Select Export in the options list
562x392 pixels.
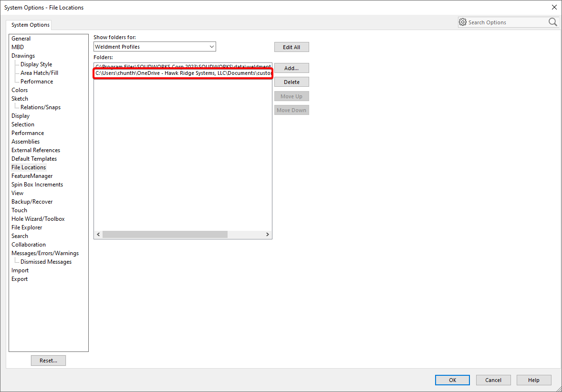[x=20, y=279]
